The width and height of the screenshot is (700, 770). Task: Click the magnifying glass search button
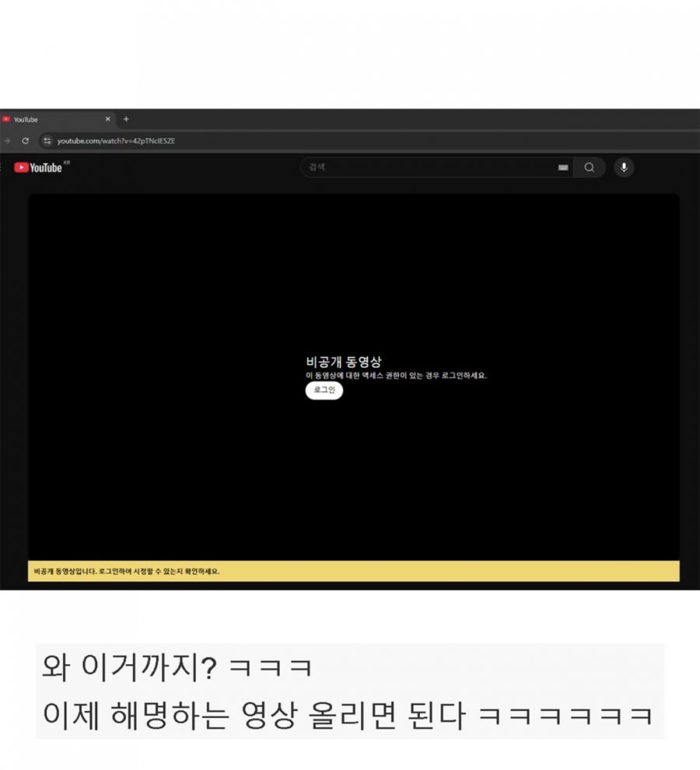point(589,167)
